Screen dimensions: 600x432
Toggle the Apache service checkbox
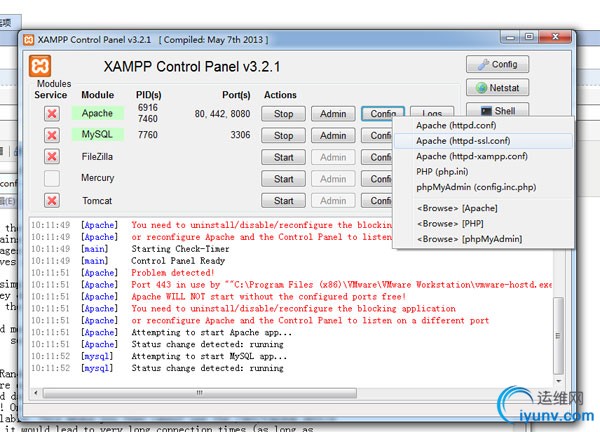52,114
